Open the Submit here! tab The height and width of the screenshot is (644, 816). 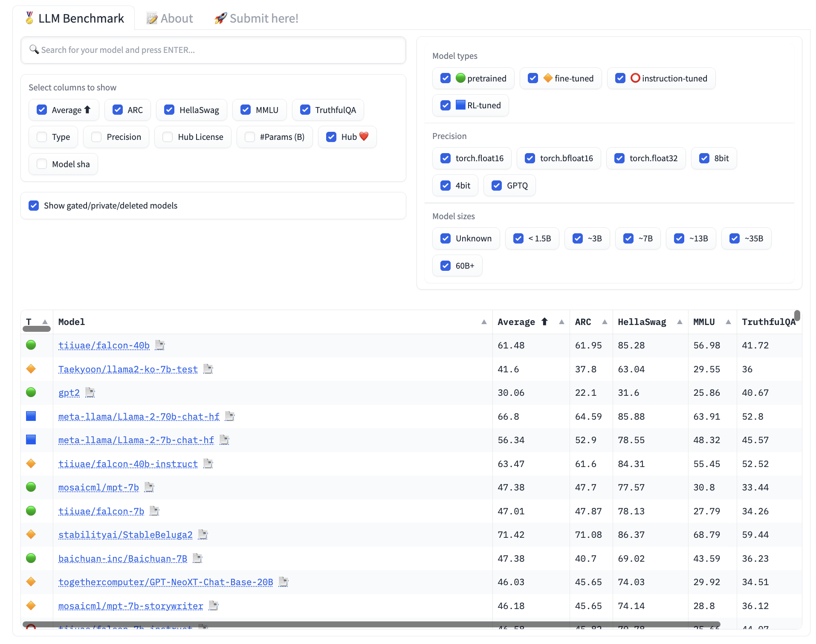256,18
